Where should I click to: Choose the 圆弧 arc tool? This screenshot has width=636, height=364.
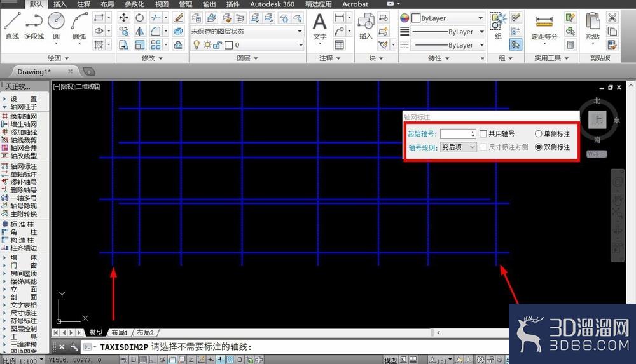point(79,25)
